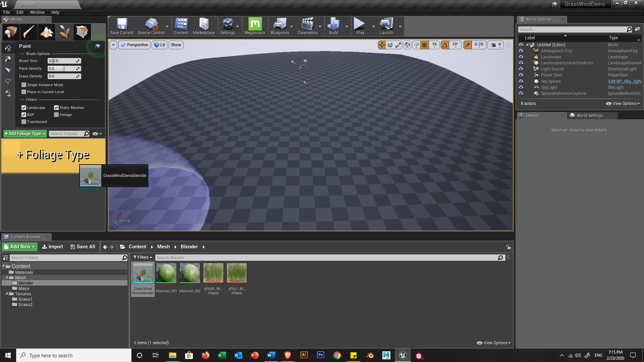Switch to the World Settings tab

(x=589, y=116)
